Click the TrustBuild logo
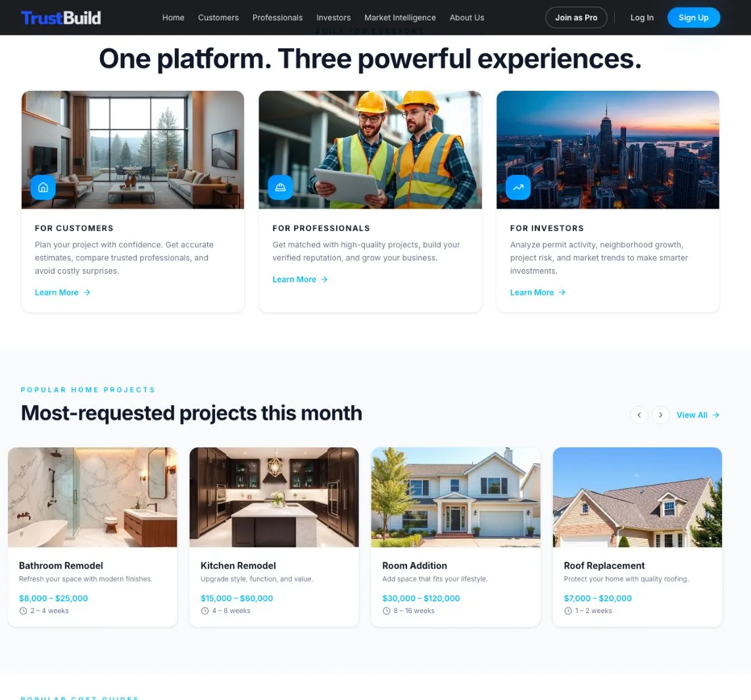 [x=61, y=18]
